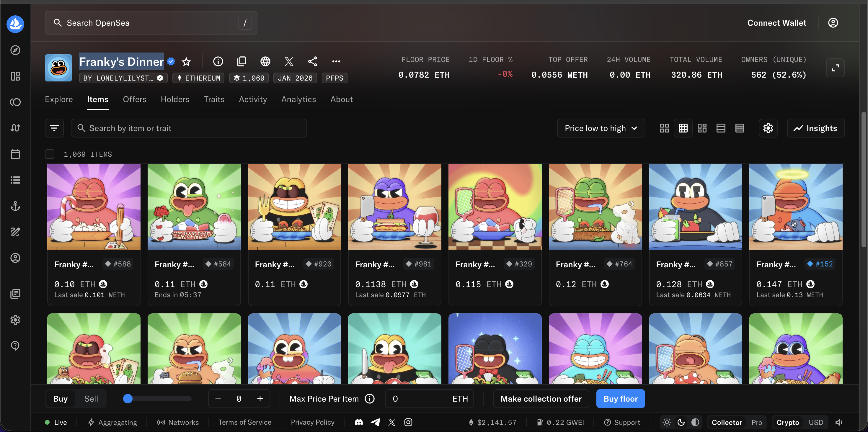Focus the Search OpenSea field
This screenshot has width=868, height=432.
point(151,22)
